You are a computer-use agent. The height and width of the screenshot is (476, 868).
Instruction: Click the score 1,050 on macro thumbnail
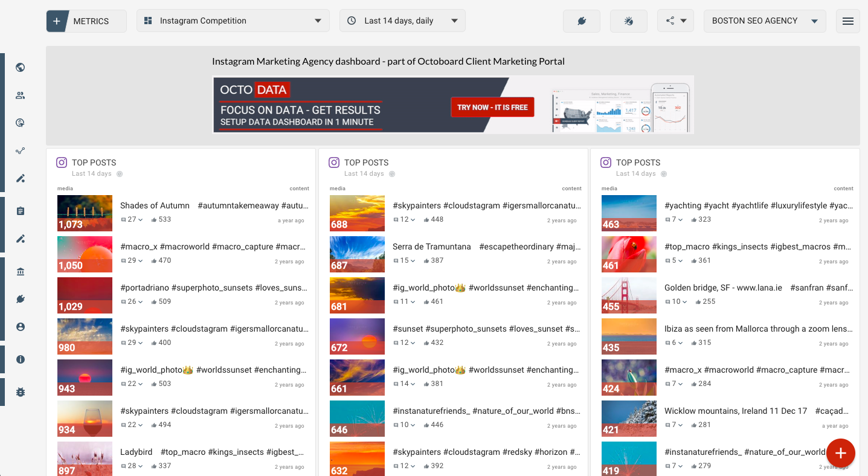[71, 266]
